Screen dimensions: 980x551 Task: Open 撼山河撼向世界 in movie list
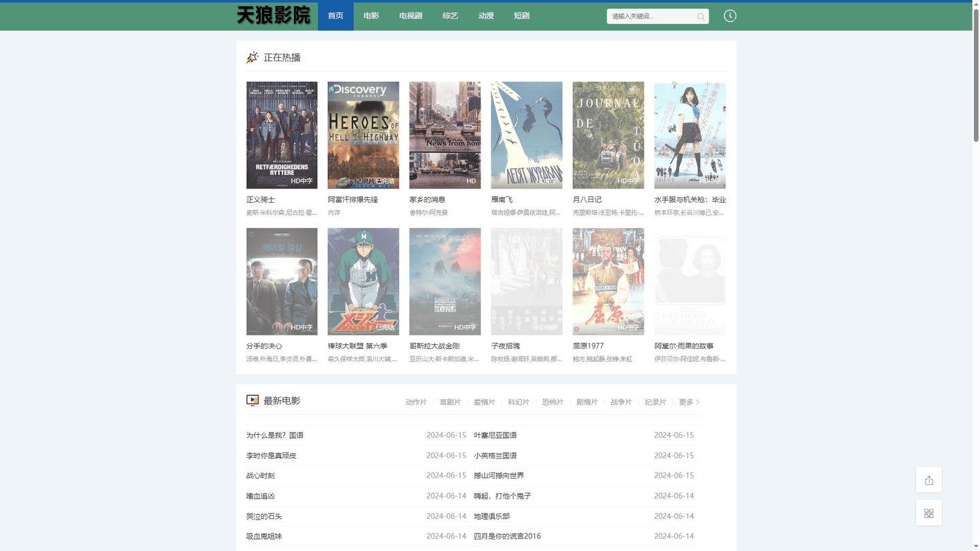499,475
